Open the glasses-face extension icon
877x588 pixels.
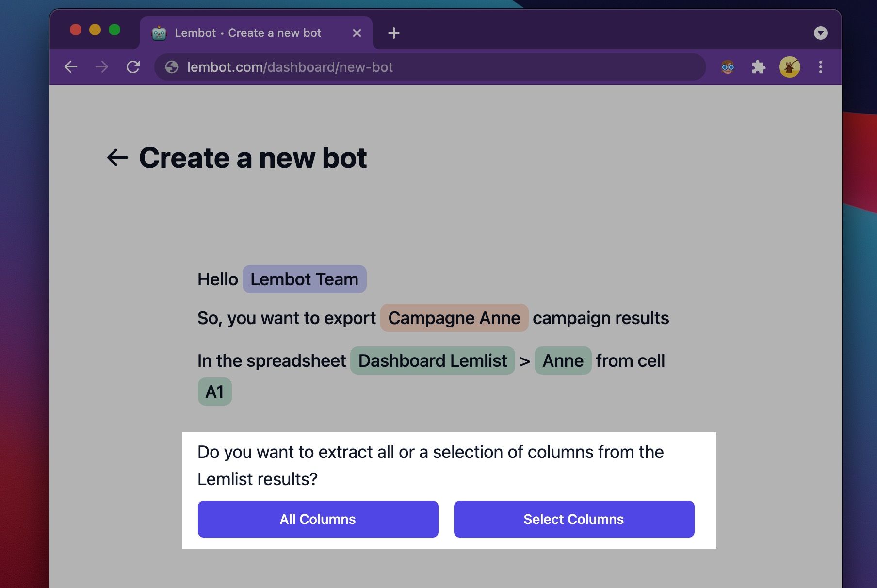(x=728, y=67)
